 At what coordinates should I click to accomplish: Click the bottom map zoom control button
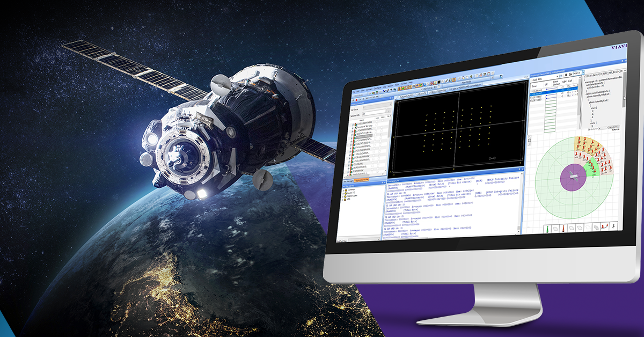tap(530, 144)
